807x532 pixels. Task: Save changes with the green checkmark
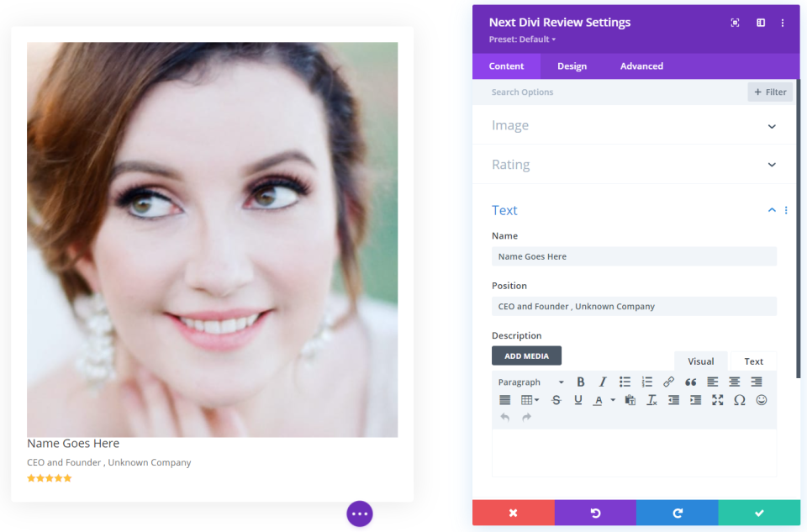759,513
